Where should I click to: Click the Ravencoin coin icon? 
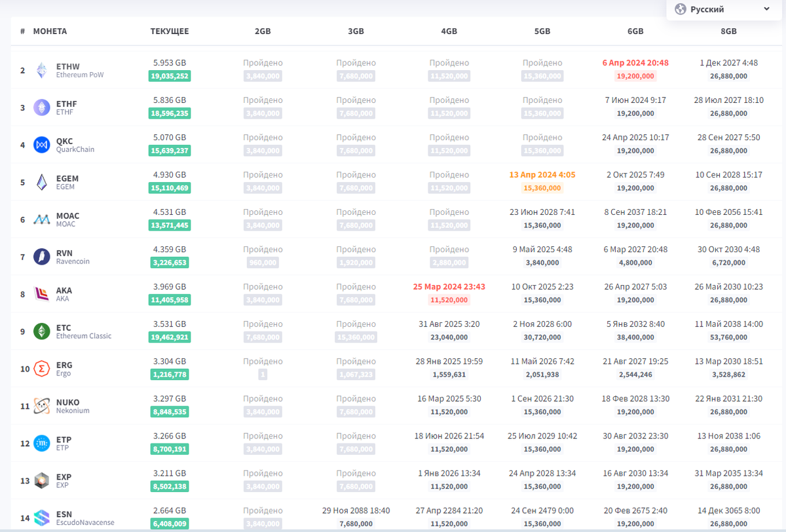point(42,257)
